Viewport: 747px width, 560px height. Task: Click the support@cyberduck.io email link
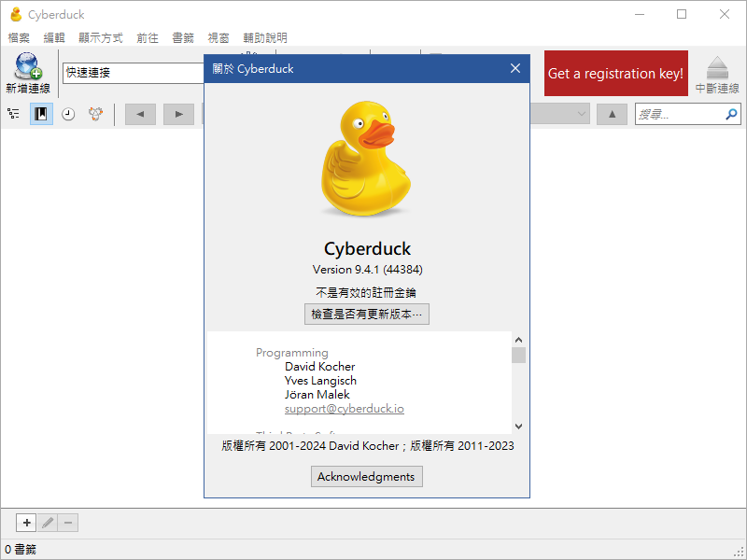pos(345,408)
